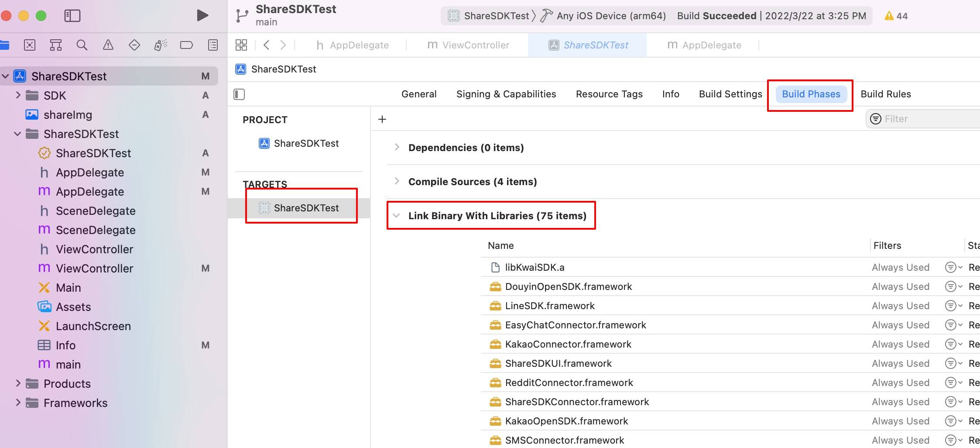Open the Report navigator
Screen dimensions: 980x448
[x=213, y=45]
